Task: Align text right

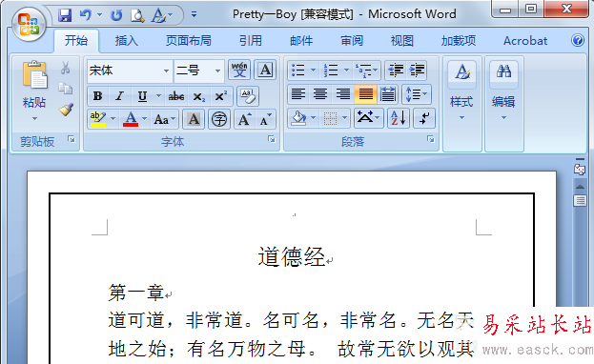Action: [343, 94]
